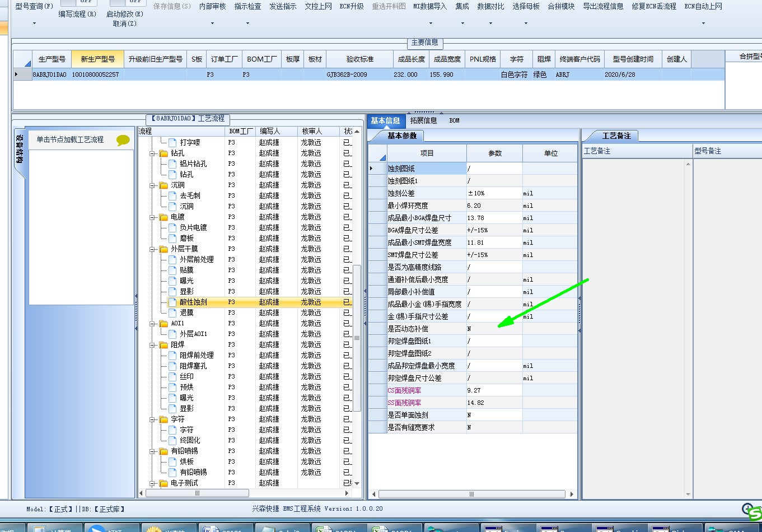Switch to the BOM tab
Viewport: 762px width, 532px height.
(454, 120)
